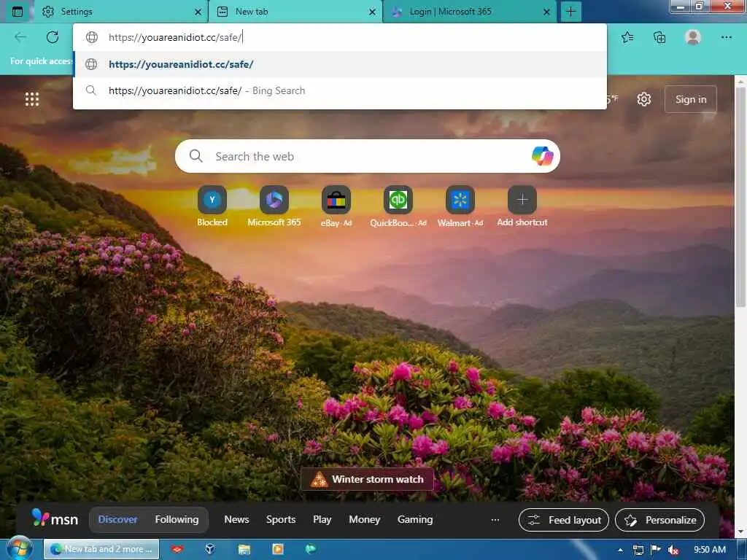Screen dimensions: 747x560
Task: Click the Feed layout button
Action: [x=564, y=520]
